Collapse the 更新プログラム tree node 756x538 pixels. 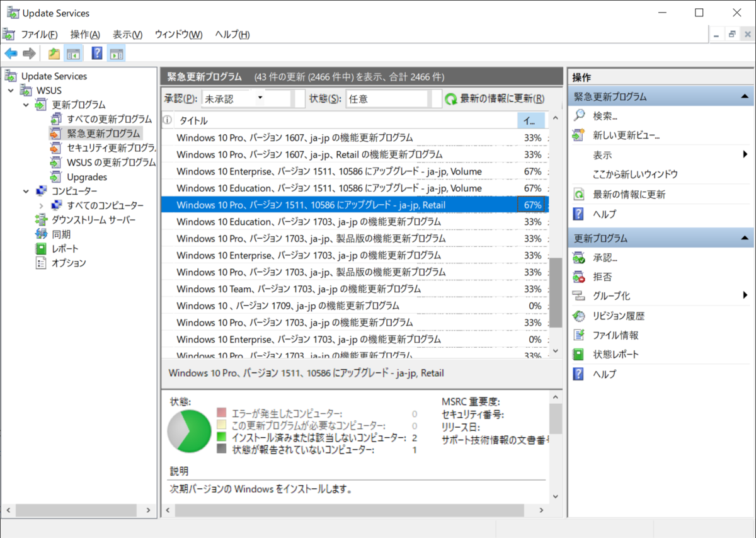tap(26, 105)
